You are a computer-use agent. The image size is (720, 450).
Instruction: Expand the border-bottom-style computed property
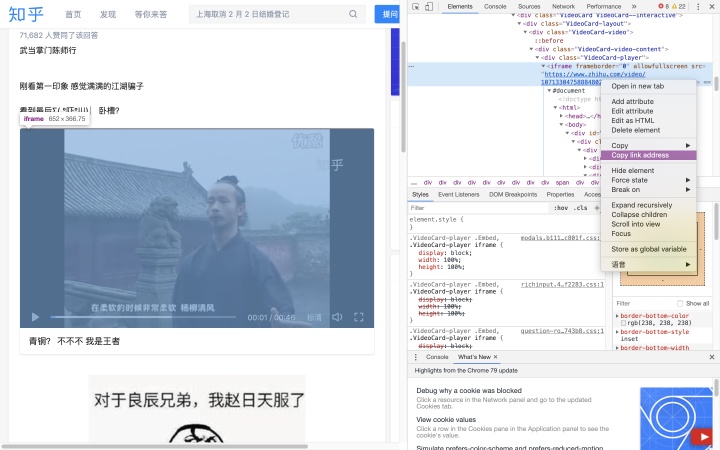[617, 332]
